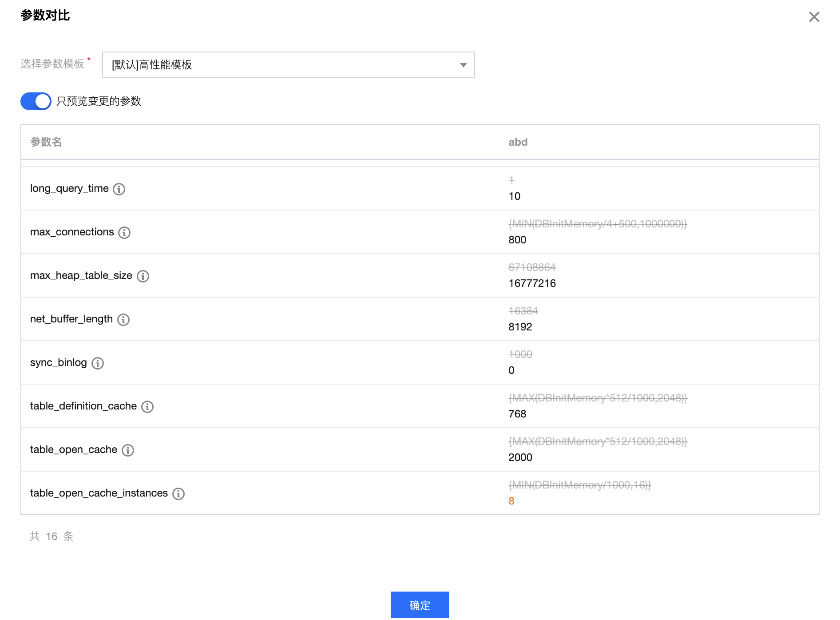
Task: Close the 参数对比 dialog
Action: tap(814, 17)
